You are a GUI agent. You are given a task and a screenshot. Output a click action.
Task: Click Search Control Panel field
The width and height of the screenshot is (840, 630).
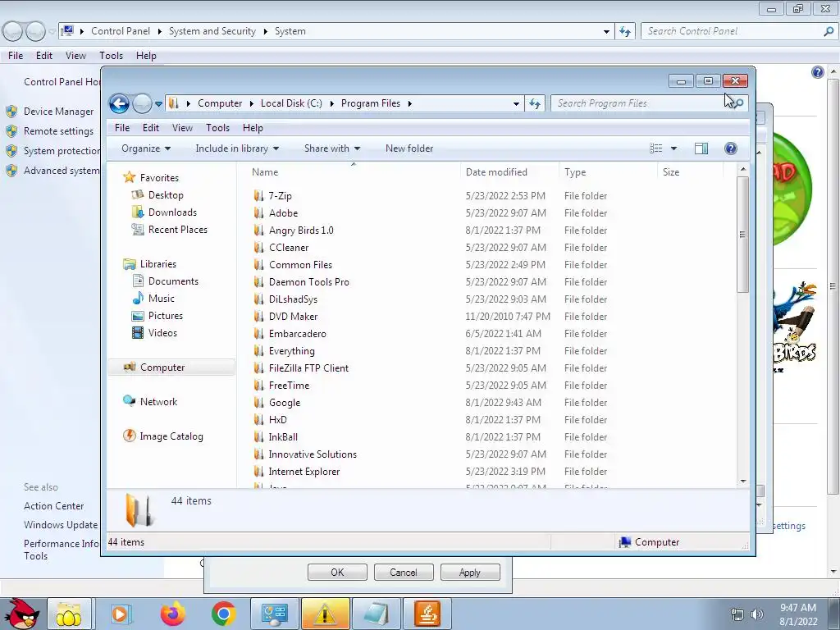pyautogui.click(x=739, y=32)
